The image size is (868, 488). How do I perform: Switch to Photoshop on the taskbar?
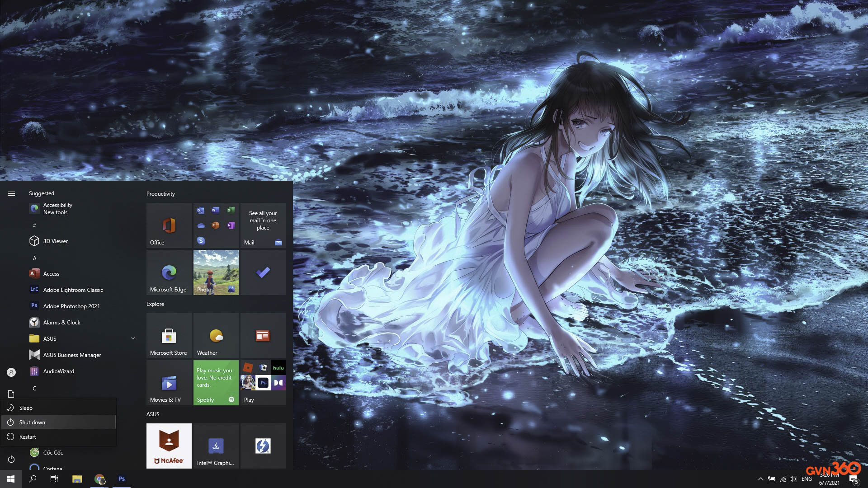click(x=122, y=479)
